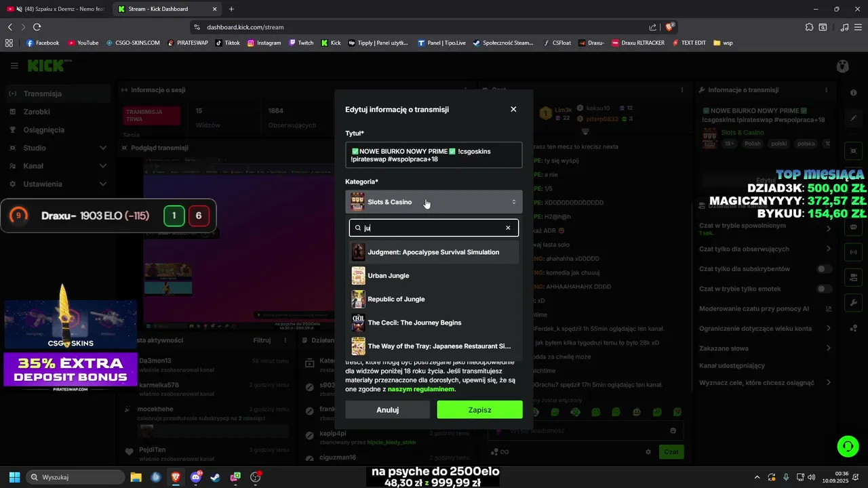
Task: Click the pencil edit icon in right rail
Action: tap(853, 118)
